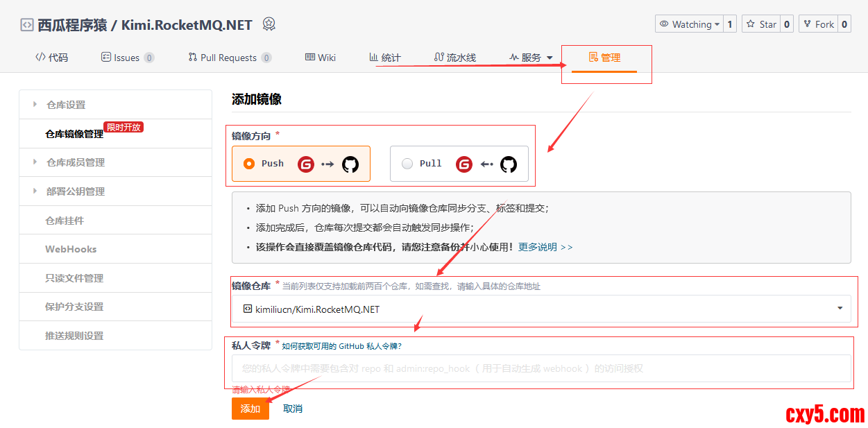Open the Watching dropdown
The width and height of the screenshot is (868, 428).
point(689,24)
